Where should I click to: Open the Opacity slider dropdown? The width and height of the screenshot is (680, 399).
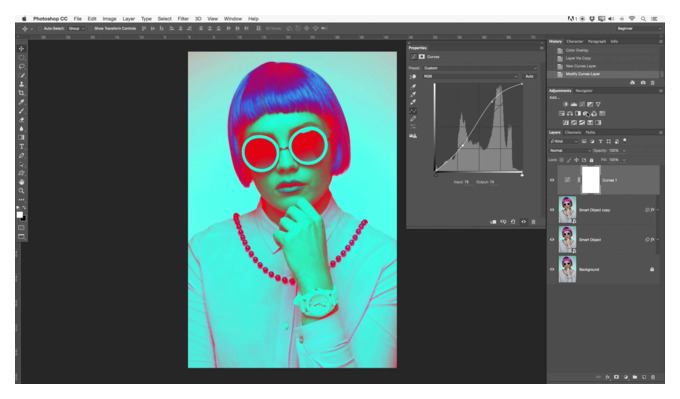tap(624, 150)
